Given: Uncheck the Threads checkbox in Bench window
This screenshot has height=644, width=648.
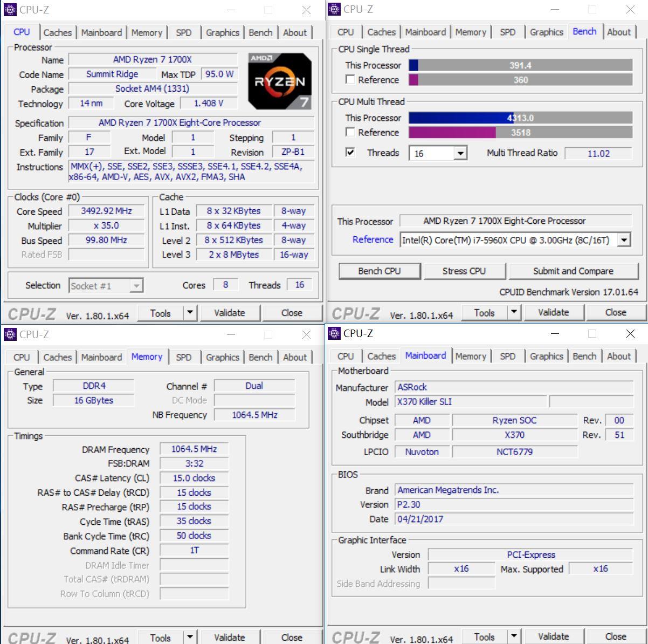Looking at the screenshot, I should click(350, 153).
